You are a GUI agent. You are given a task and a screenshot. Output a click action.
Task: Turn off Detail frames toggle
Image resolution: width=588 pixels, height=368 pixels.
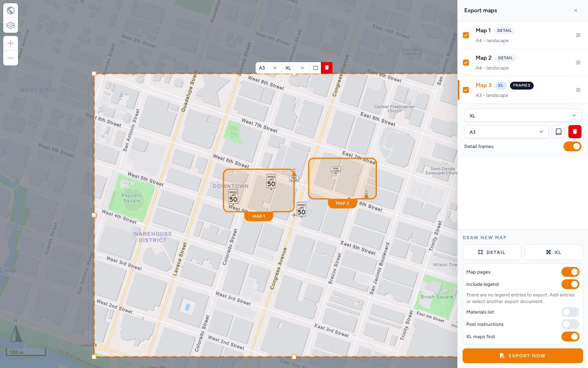pyautogui.click(x=572, y=146)
